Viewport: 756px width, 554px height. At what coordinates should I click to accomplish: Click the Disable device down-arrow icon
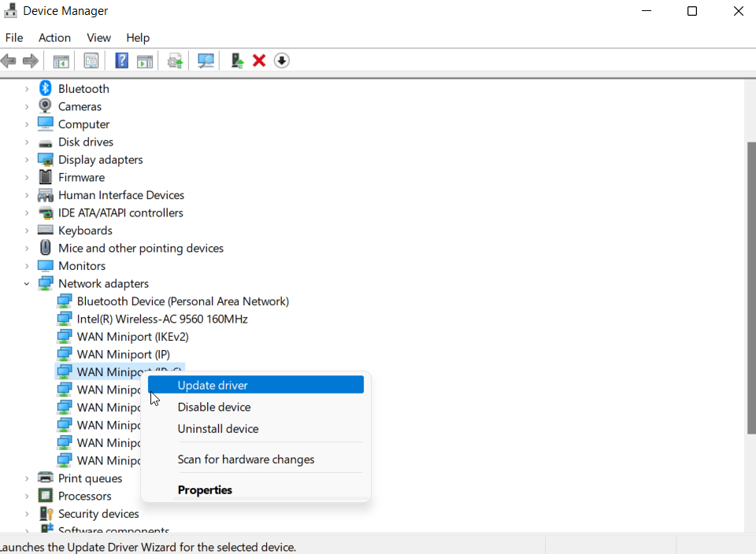click(x=282, y=61)
